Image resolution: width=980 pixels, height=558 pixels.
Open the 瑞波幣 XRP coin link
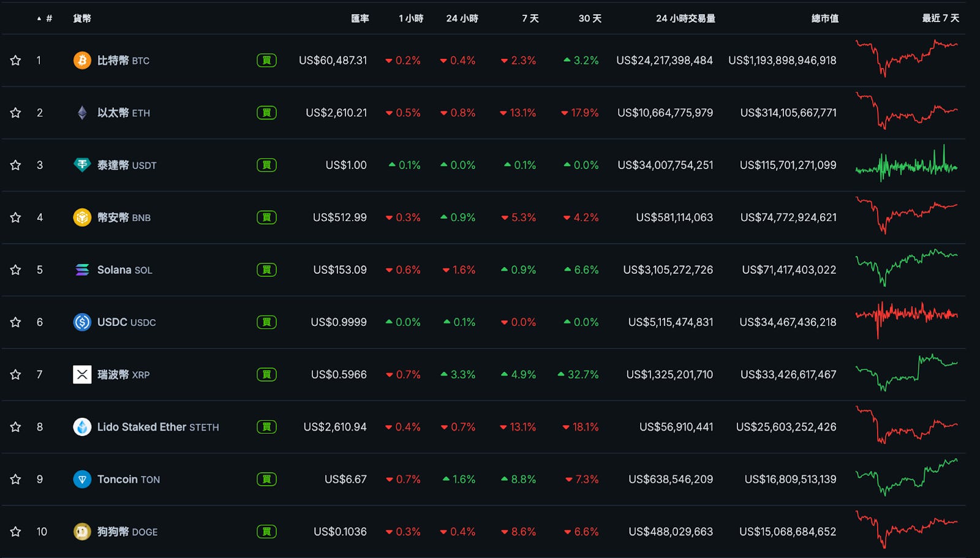pos(123,375)
